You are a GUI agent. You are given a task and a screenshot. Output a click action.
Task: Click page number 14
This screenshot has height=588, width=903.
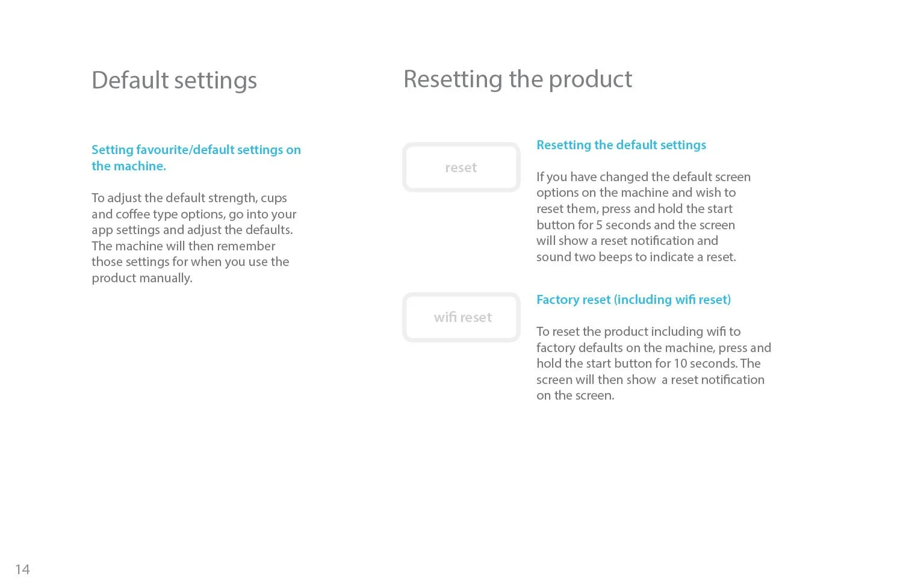click(x=22, y=569)
